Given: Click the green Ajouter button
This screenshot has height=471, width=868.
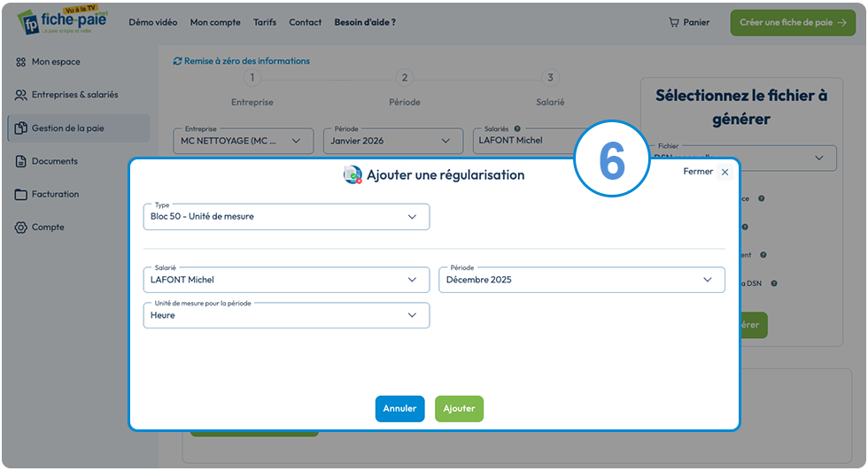Looking at the screenshot, I should tap(459, 409).
